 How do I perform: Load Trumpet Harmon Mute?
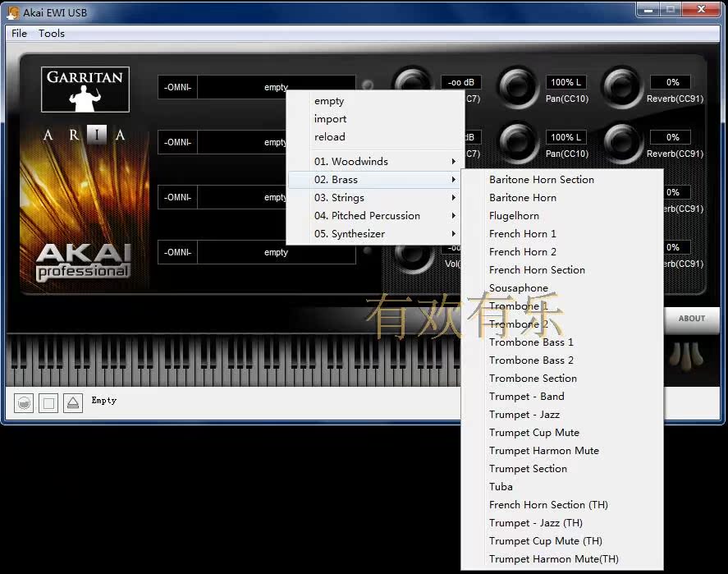(x=562, y=451)
